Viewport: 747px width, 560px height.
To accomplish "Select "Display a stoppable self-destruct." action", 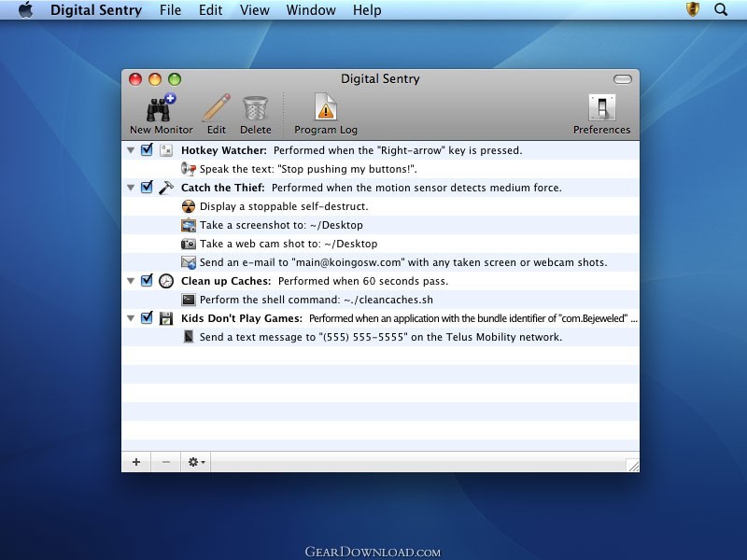I will coord(284,206).
